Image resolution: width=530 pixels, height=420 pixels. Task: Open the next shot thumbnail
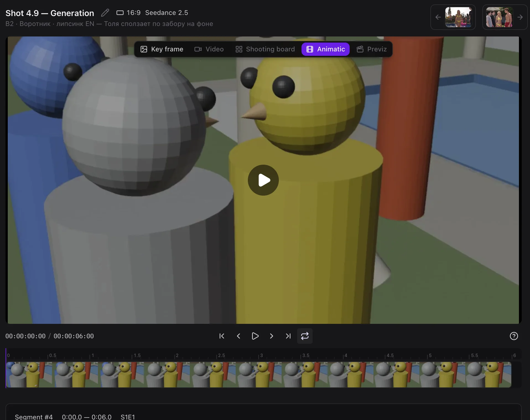click(500, 17)
